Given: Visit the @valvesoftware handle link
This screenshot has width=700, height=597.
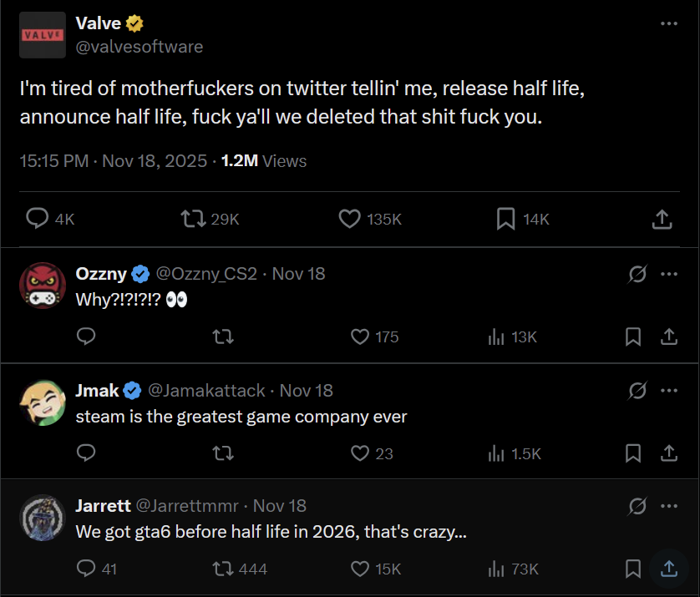Looking at the screenshot, I should tap(139, 47).
